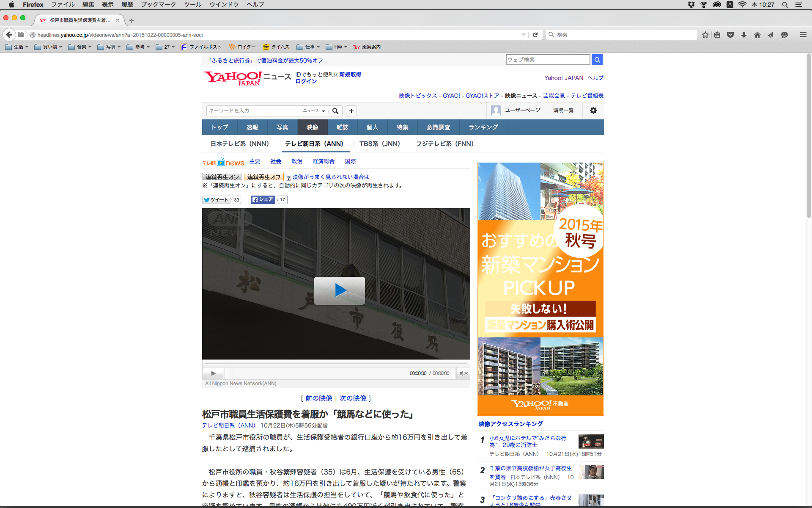Select the TBS系 (JNN) tab
The height and width of the screenshot is (508, 812).
tap(379, 144)
